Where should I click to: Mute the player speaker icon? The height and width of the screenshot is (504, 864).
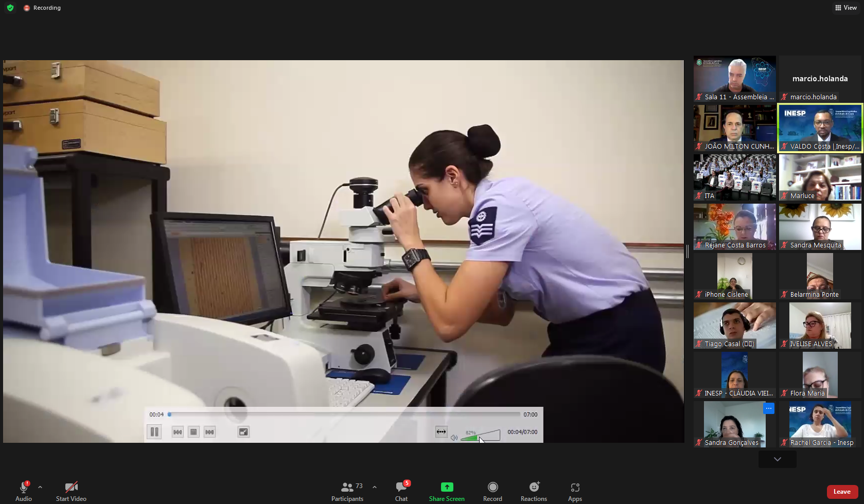454,438
